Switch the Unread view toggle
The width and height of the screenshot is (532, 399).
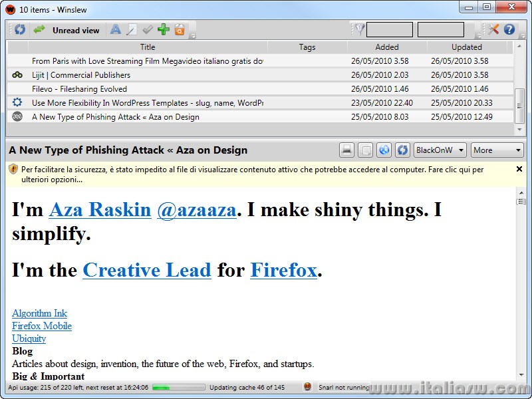click(x=76, y=30)
